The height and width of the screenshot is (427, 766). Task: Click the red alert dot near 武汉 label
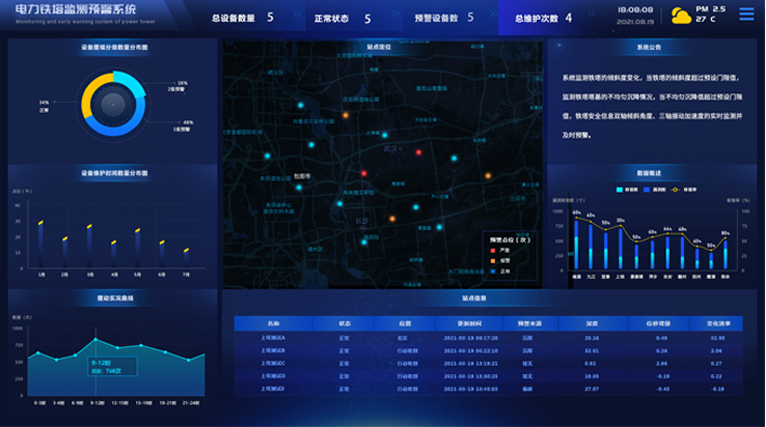point(418,152)
